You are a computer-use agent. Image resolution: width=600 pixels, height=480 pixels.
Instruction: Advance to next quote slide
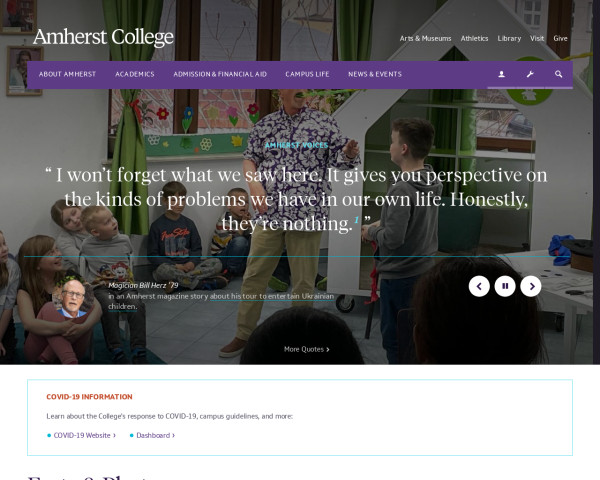(x=531, y=286)
